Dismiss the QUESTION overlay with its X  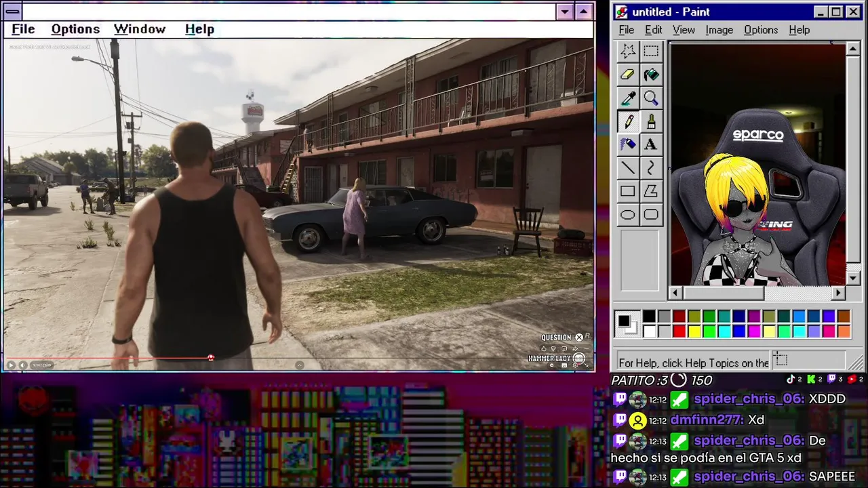point(579,338)
